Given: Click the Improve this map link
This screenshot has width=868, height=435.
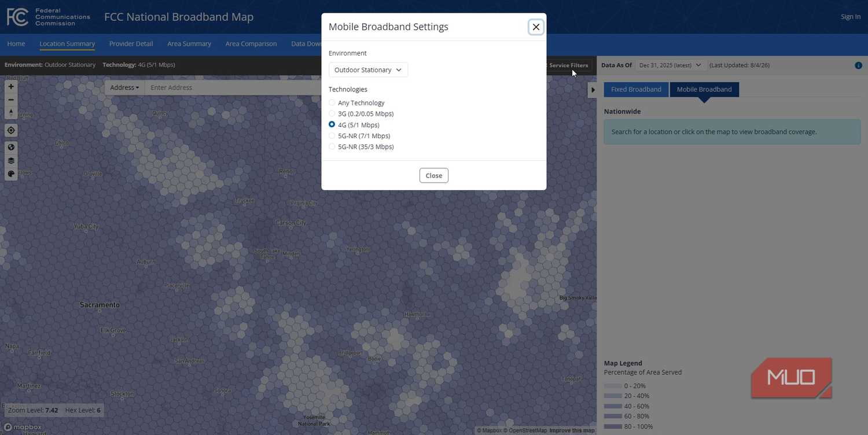Looking at the screenshot, I should pyautogui.click(x=572, y=430).
